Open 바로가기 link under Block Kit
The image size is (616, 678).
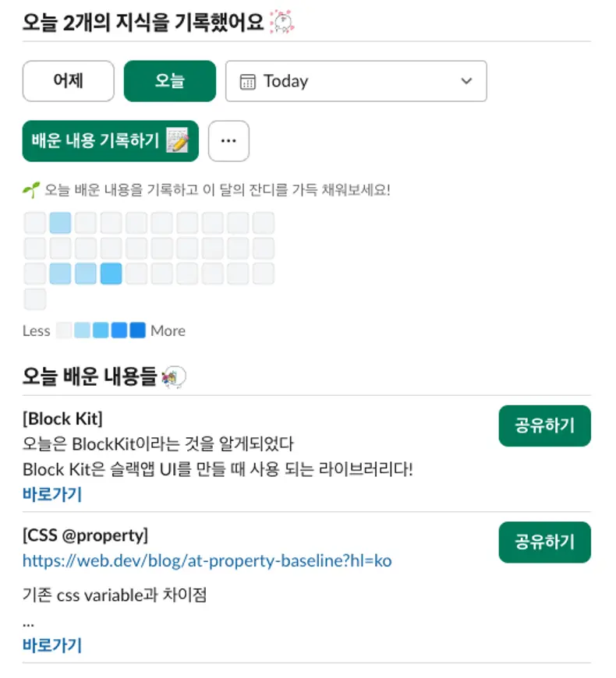52,494
